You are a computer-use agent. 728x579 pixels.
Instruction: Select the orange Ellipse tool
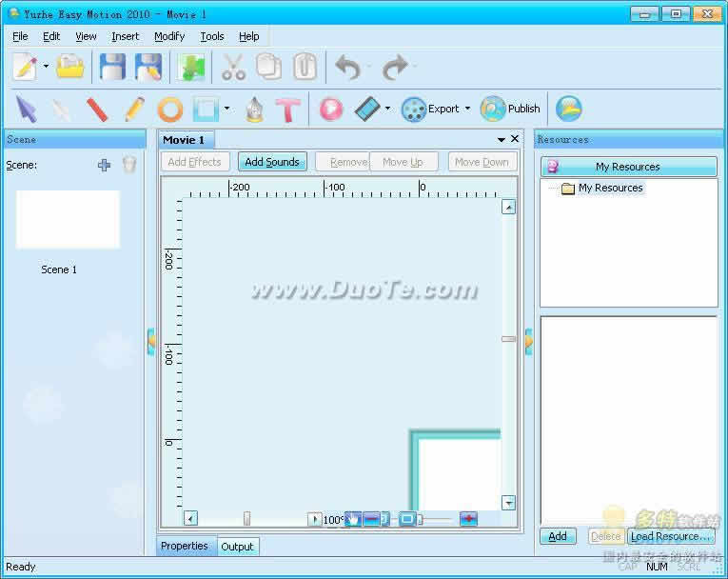170,110
